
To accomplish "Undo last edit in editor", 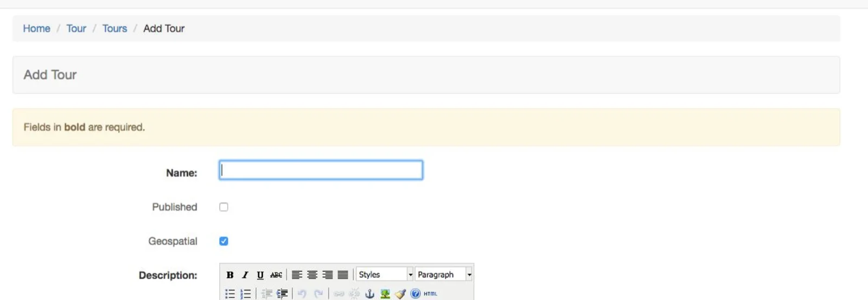I will [x=302, y=293].
